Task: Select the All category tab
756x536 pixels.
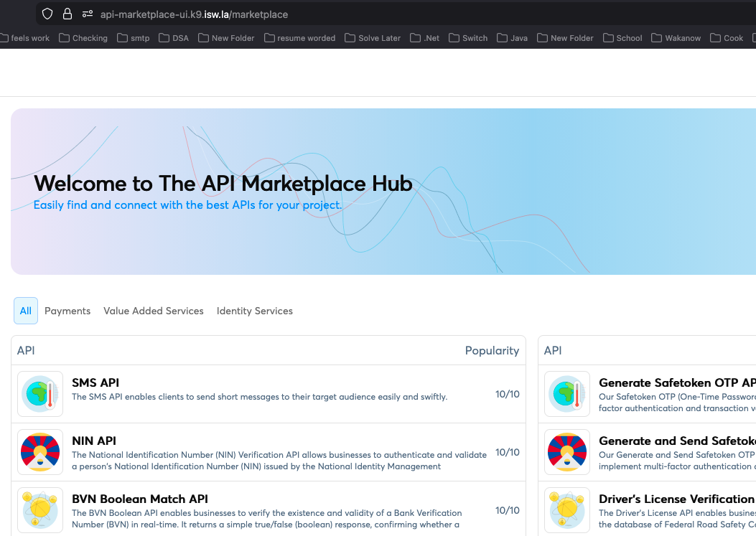Action: click(26, 311)
